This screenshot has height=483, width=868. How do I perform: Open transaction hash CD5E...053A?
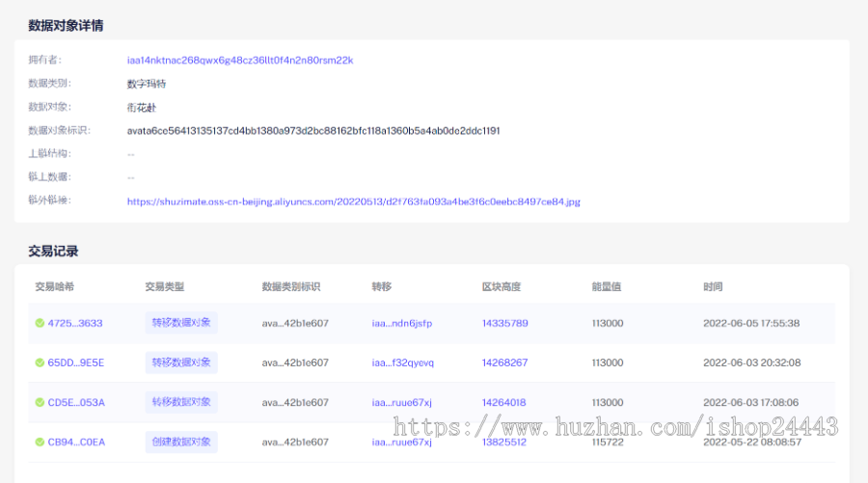click(x=76, y=403)
